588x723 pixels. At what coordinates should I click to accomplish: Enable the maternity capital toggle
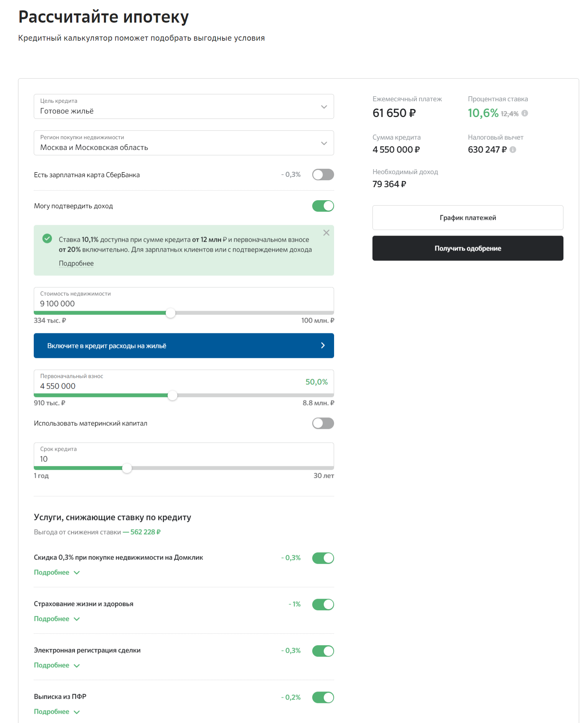[323, 423]
